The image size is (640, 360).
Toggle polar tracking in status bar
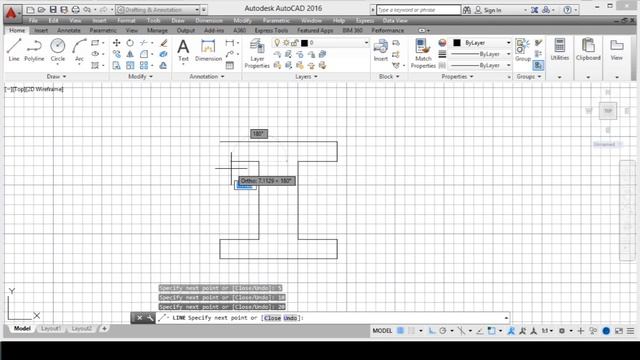tap(443, 331)
